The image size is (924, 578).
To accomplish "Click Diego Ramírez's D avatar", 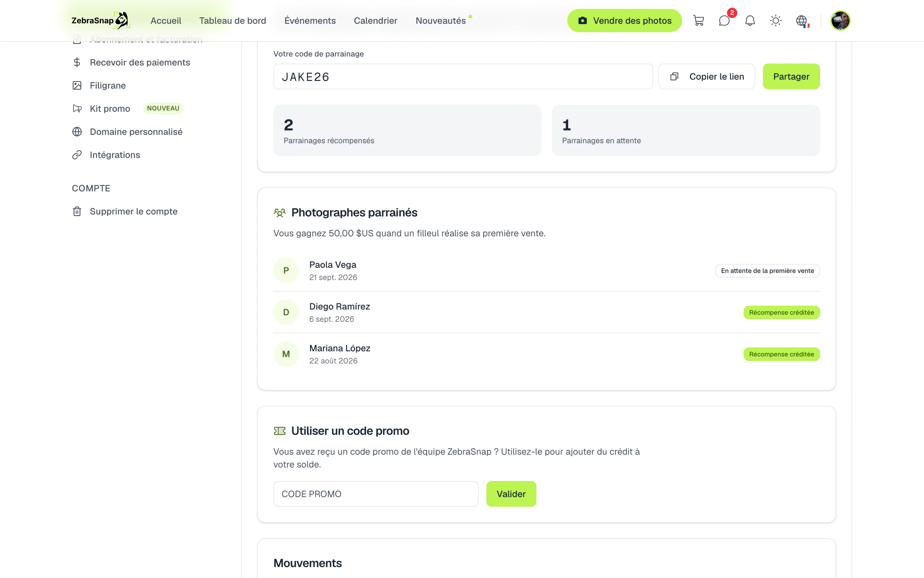I will (x=286, y=312).
